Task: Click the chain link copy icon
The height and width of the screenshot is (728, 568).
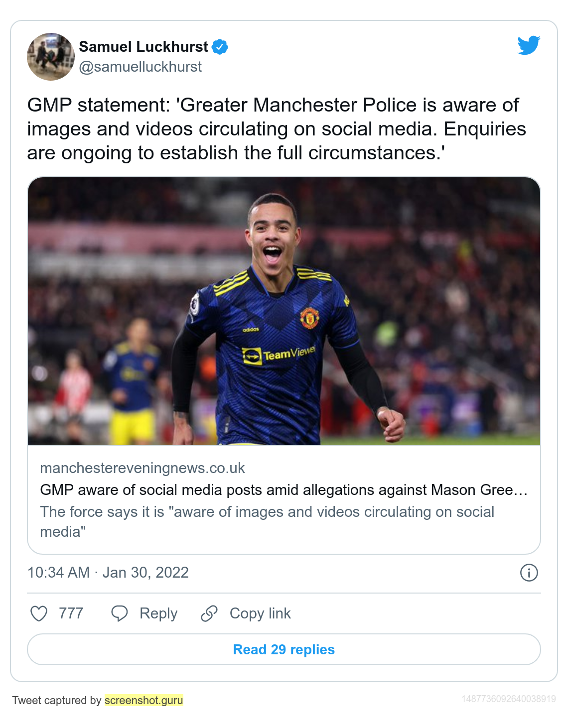Action: [x=209, y=613]
